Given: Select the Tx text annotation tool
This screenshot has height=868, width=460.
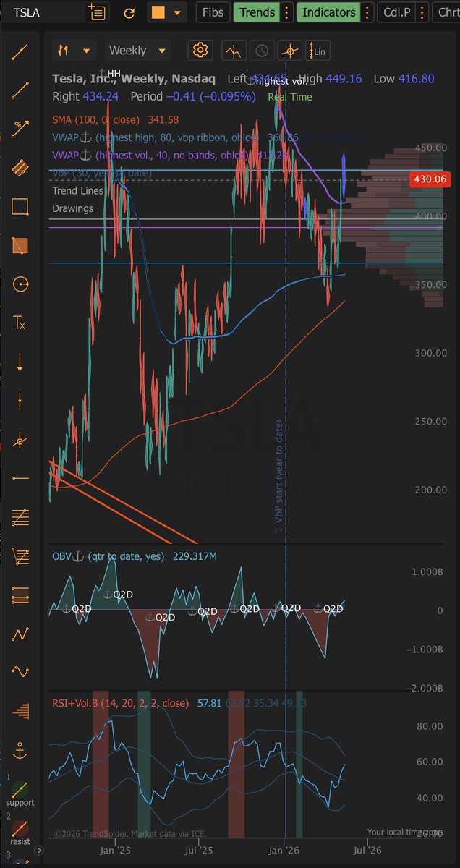Looking at the screenshot, I should point(20,323).
